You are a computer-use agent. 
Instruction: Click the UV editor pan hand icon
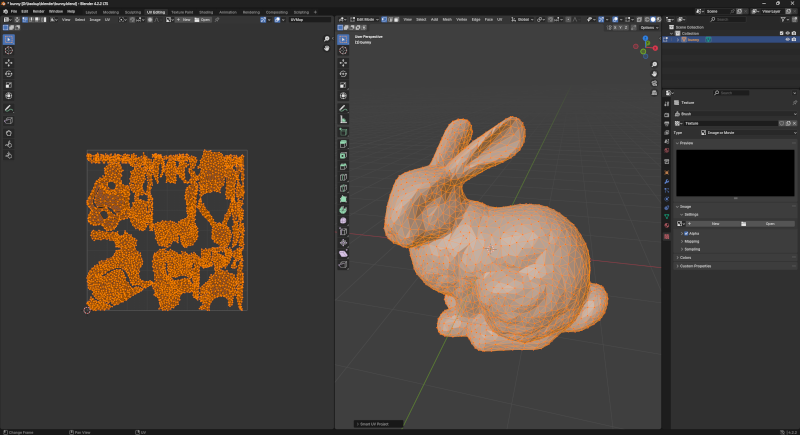pyautogui.click(x=327, y=48)
